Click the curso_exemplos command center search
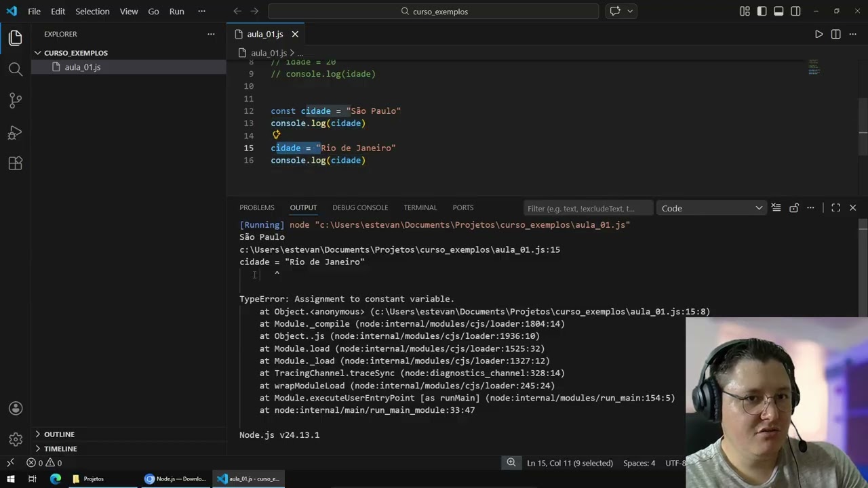This screenshot has height=488, width=868. click(x=433, y=12)
